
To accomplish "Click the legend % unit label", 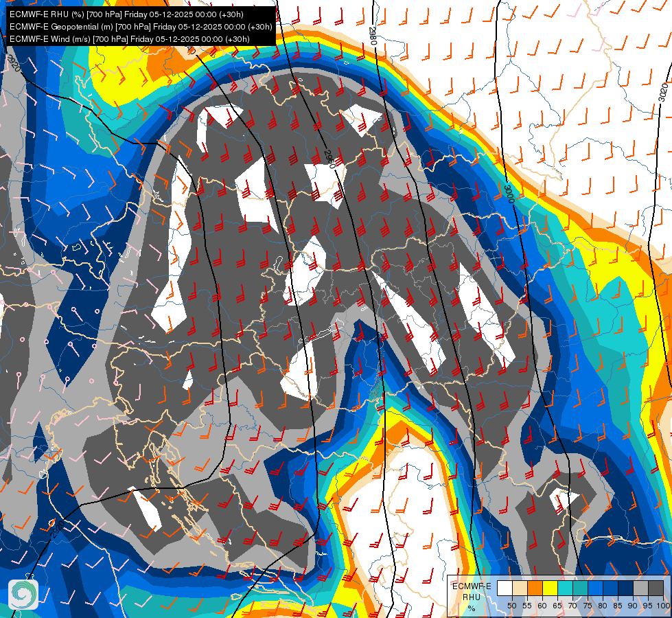I will pos(472,608).
